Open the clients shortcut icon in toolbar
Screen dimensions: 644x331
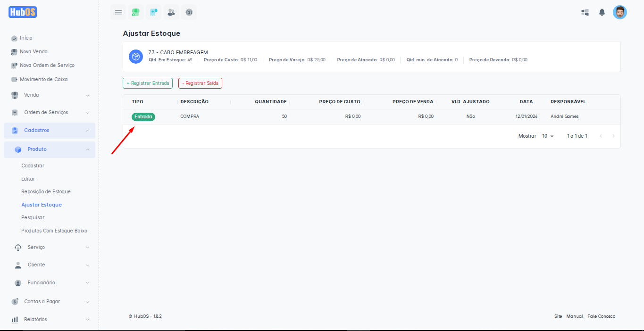pyautogui.click(x=171, y=12)
